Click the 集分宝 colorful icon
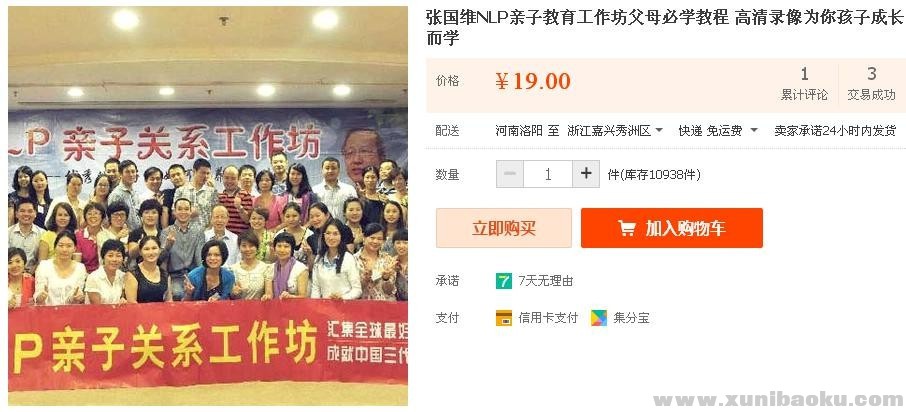 tap(599, 318)
